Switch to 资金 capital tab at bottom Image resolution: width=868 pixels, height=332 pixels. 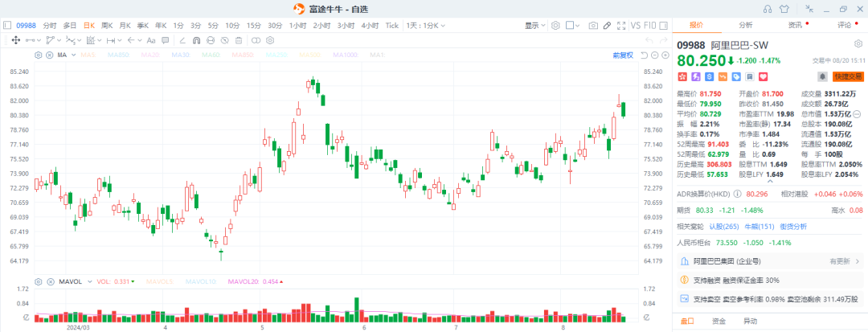pos(719,321)
